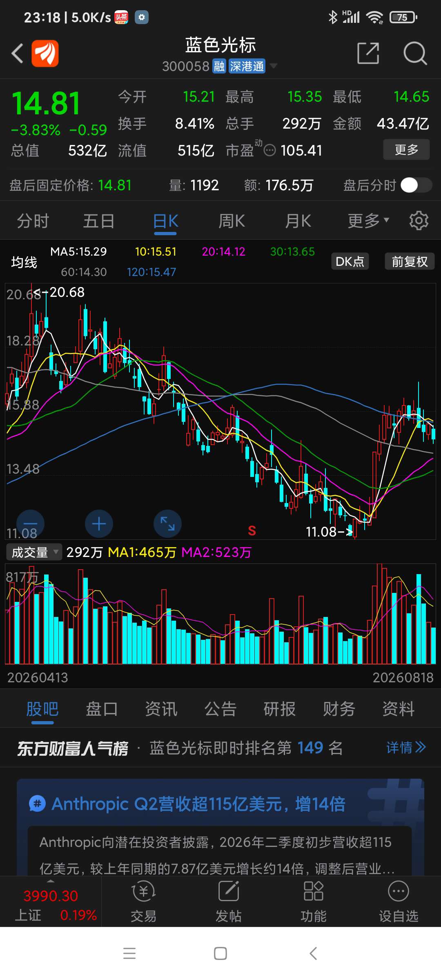Zoom in the chart with plus button
This screenshot has height=980, width=441.
tap(99, 524)
